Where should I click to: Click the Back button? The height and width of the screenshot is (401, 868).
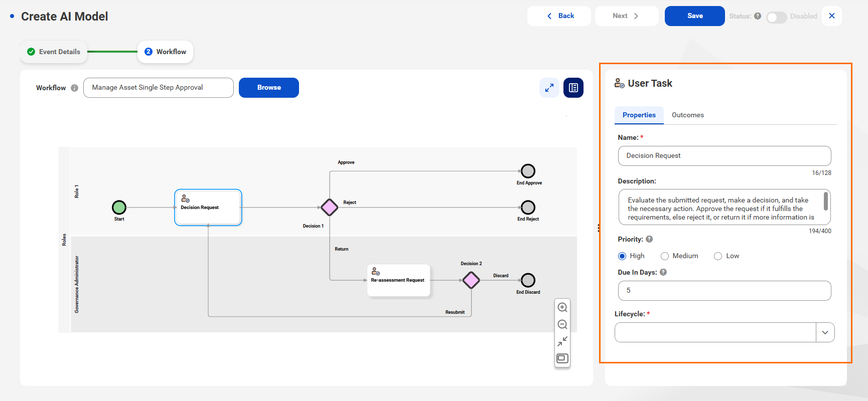(x=559, y=16)
